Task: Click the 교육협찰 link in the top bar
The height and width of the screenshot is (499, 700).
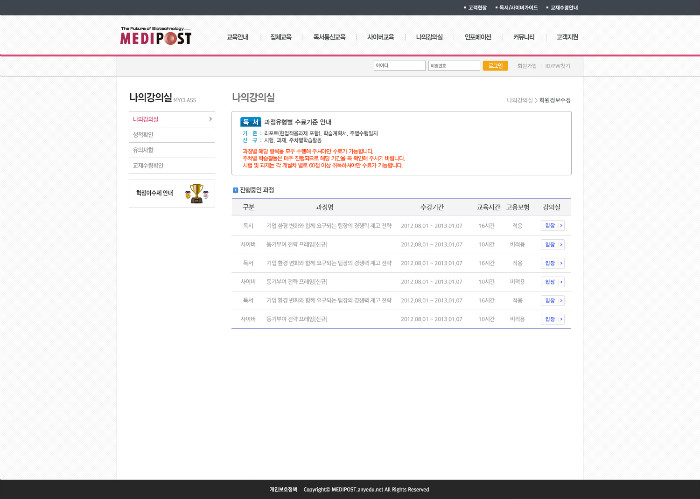Action: (478, 7)
